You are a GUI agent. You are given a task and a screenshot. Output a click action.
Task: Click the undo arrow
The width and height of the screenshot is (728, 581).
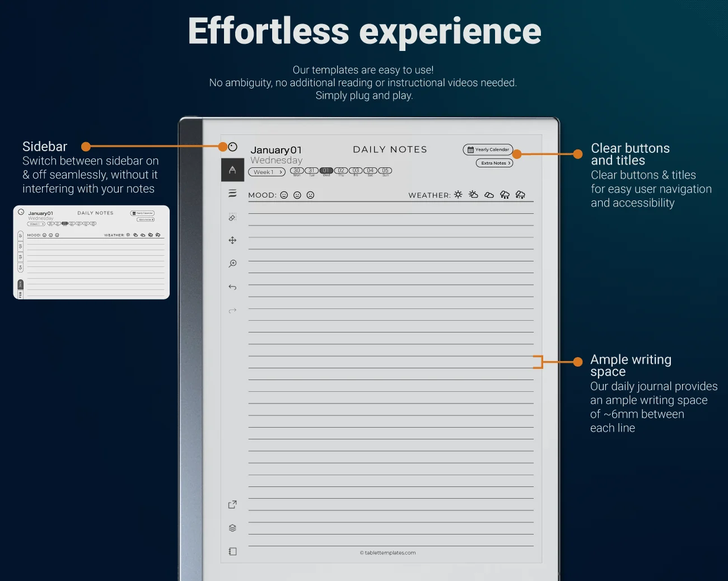tap(232, 287)
